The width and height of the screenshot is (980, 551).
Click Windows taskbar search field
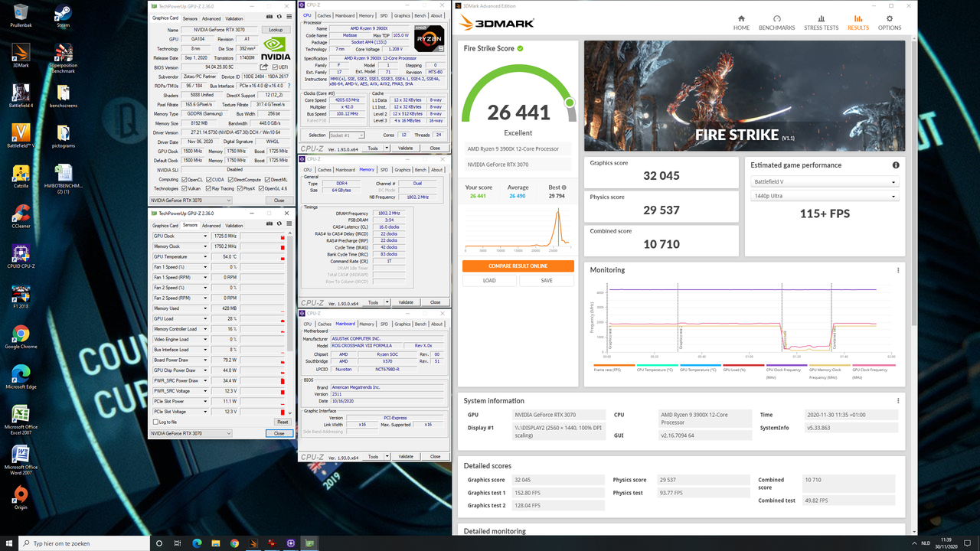[x=86, y=543]
